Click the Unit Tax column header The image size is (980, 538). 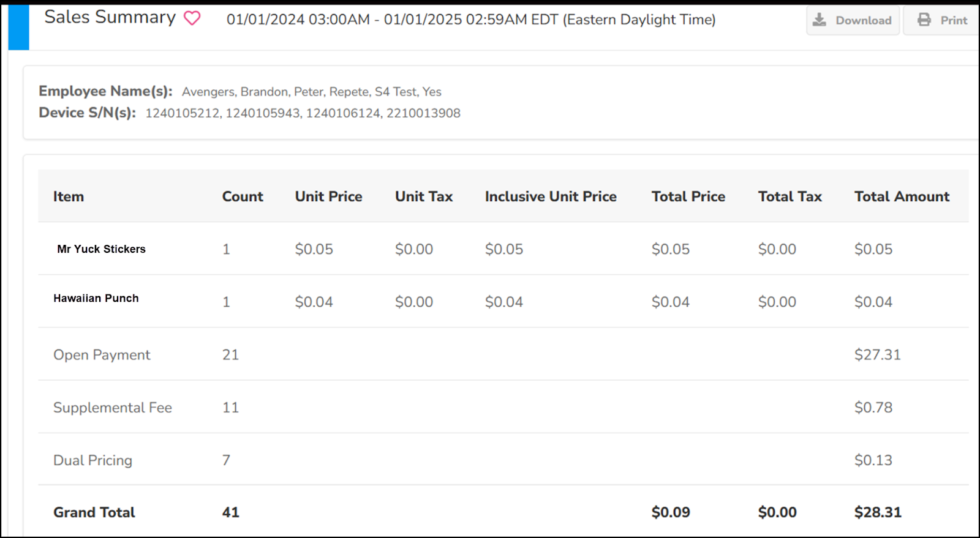[x=424, y=196]
